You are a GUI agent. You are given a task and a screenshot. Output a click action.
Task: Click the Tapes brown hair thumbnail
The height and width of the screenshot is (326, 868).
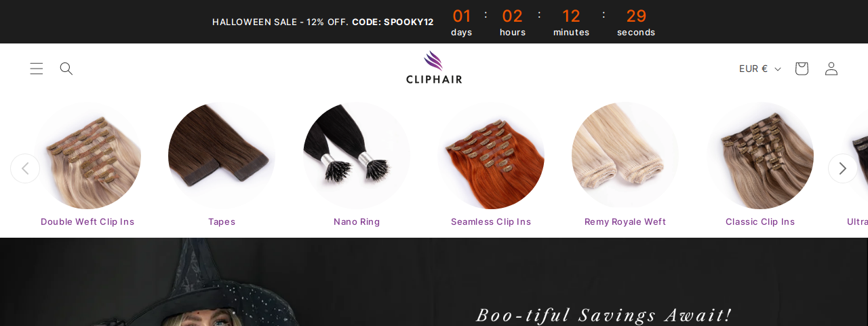tap(222, 156)
